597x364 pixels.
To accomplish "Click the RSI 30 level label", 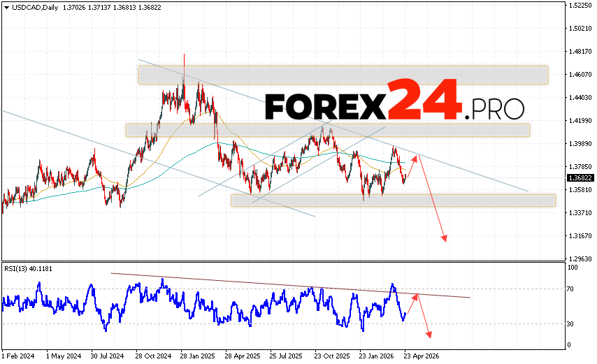I will click(x=571, y=324).
